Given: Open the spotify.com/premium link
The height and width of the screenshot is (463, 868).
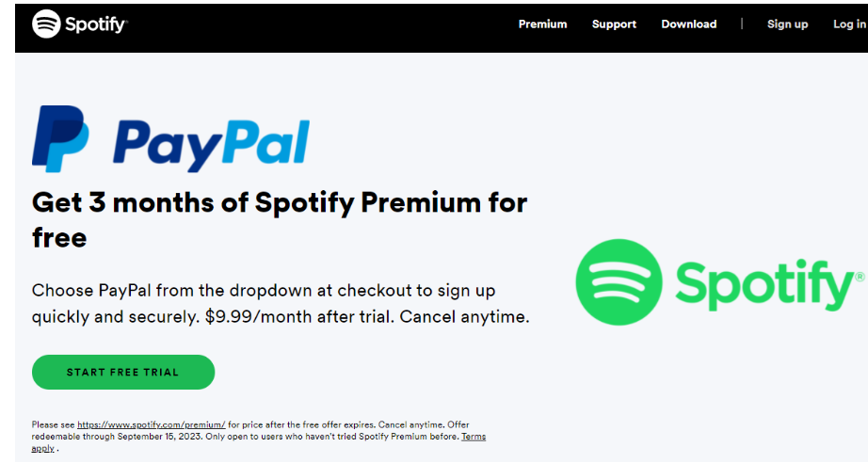Looking at the screenshot, I should 152,424.
